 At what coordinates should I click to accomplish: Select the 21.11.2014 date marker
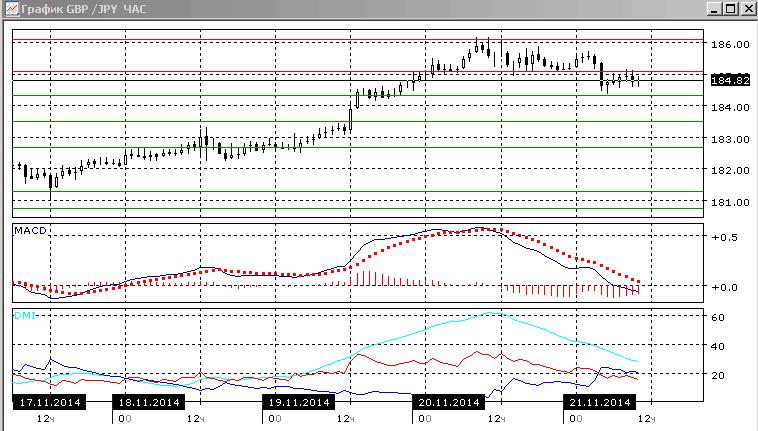coord(599,402)
